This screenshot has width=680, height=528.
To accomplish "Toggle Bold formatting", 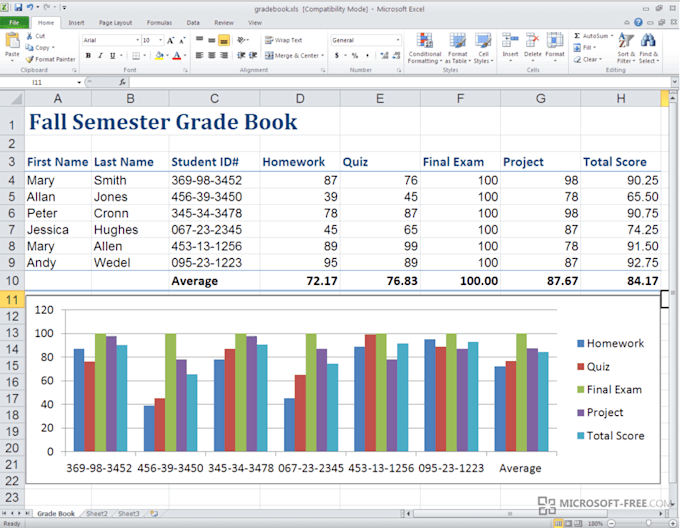I will coord(87,56).
